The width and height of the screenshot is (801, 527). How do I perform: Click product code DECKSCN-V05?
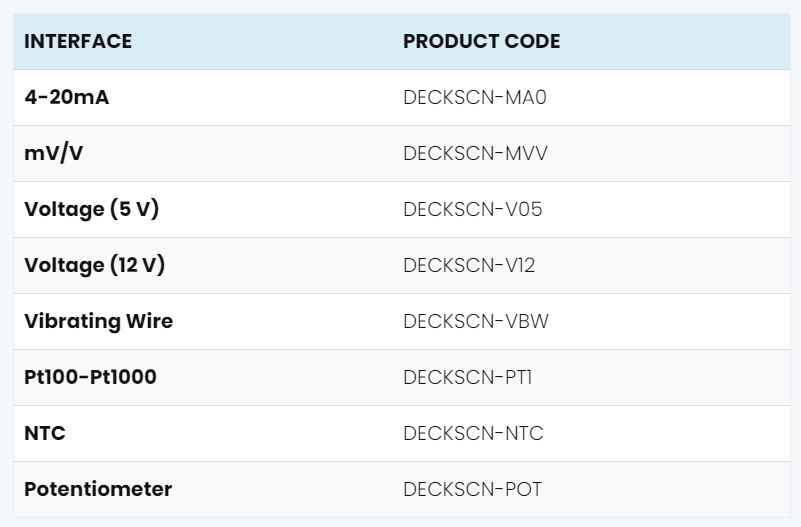pos(473,209)
